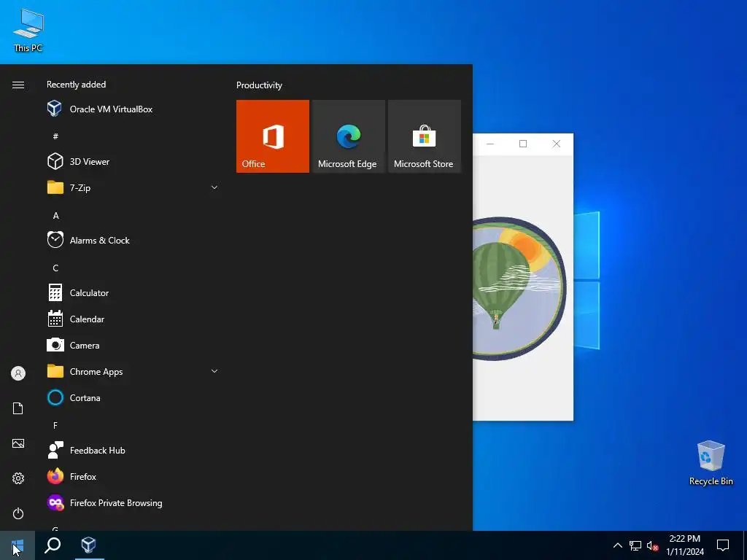The height and width of the screenshot is (560, 747).
Task: Click the '#' letter group header
Action: (55, 136)
